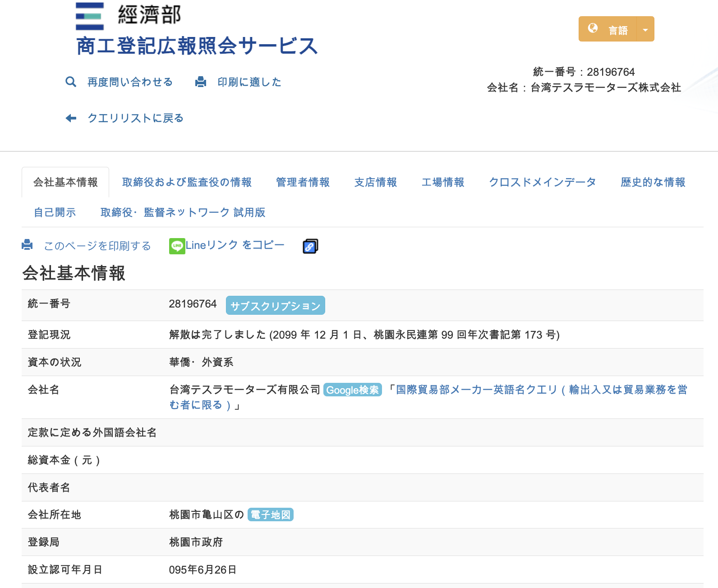Click printer icon next to このページを印刷する
718x588 pixels.
[27, 245]
